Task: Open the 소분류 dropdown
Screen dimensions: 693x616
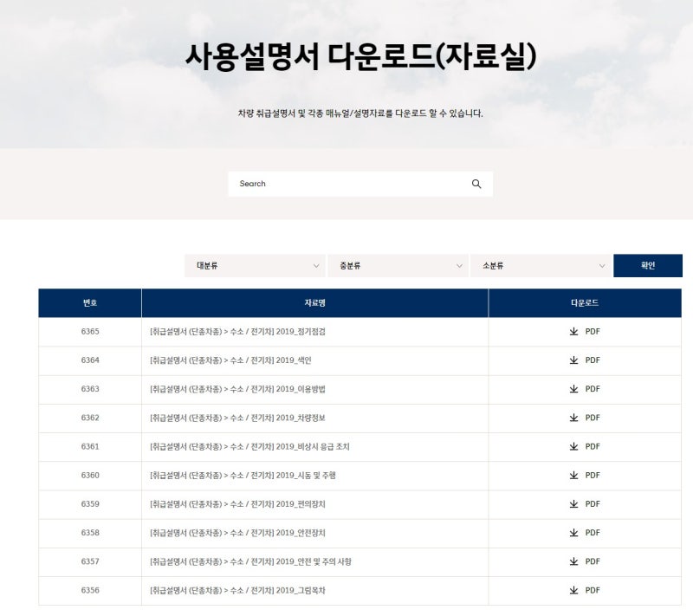Action: pos(541,266)
